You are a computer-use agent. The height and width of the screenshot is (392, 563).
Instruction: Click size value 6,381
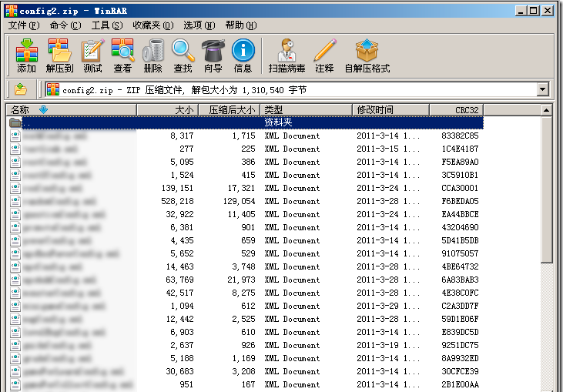[182, 227]
